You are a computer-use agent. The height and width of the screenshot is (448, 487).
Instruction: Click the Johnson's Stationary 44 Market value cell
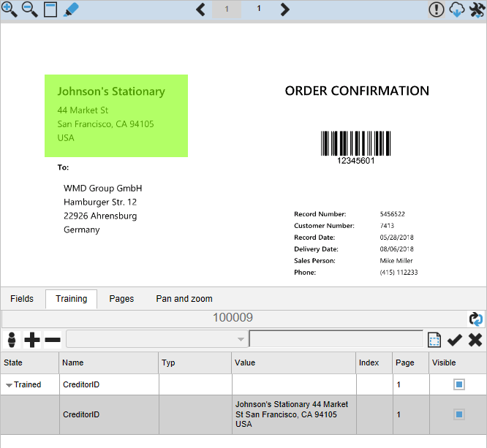pyautogui.click(x=294, y=414)
